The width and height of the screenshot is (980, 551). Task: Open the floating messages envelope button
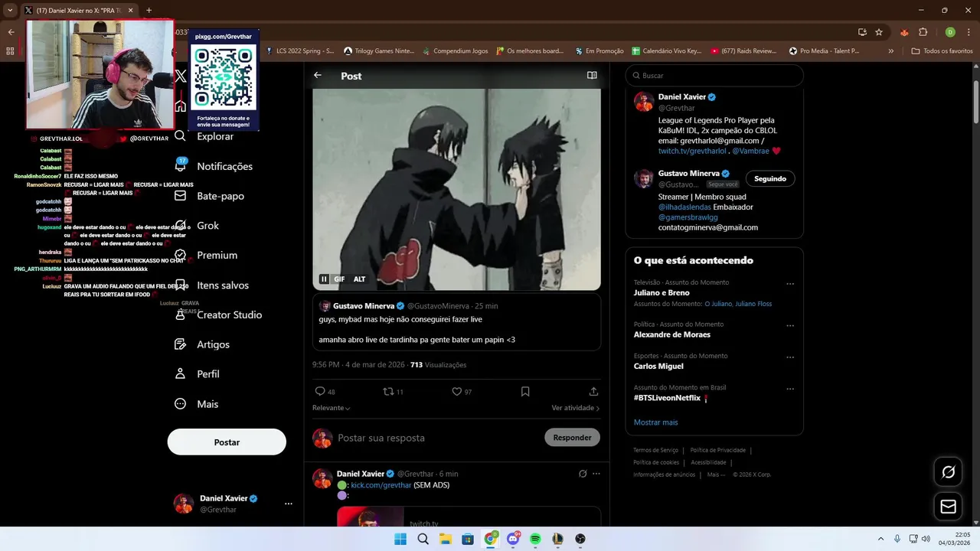pos(948,507)
